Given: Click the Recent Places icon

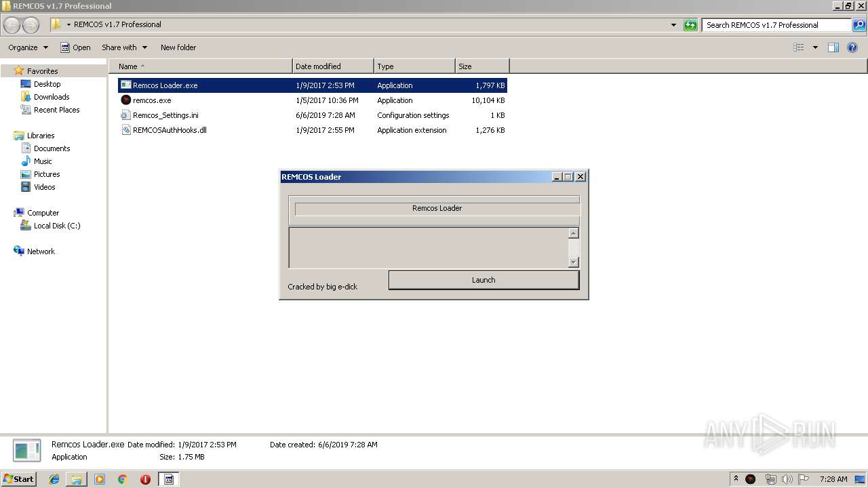Looking at the screenshot, I should (26, 110).
